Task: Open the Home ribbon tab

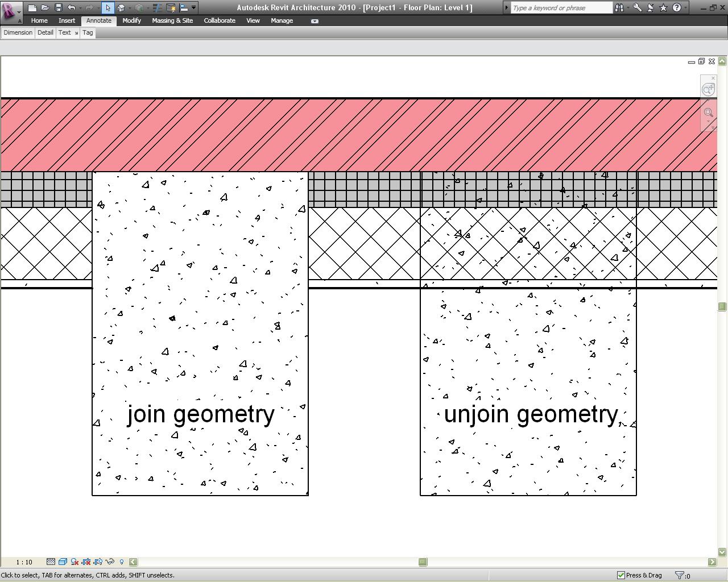Action: (39, 20)
